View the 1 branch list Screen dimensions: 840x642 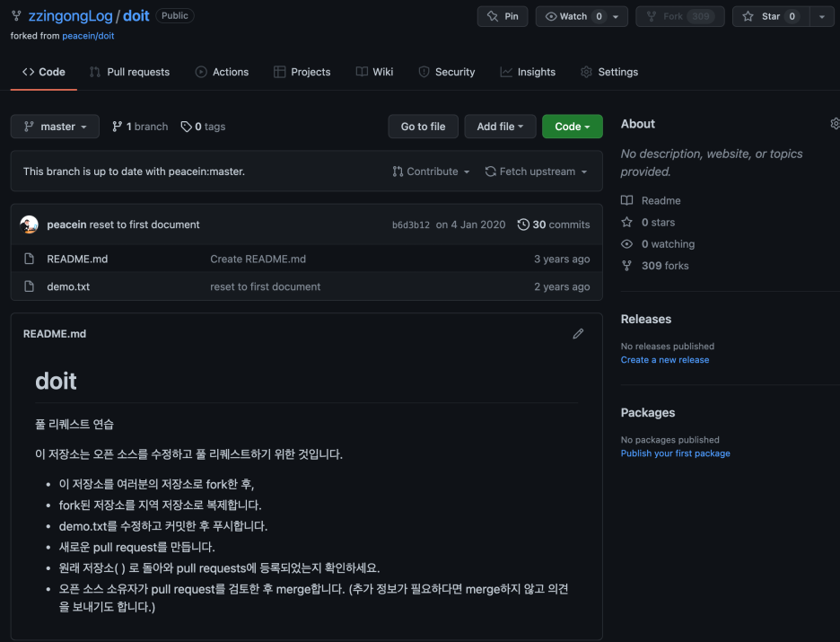[140, 127]
